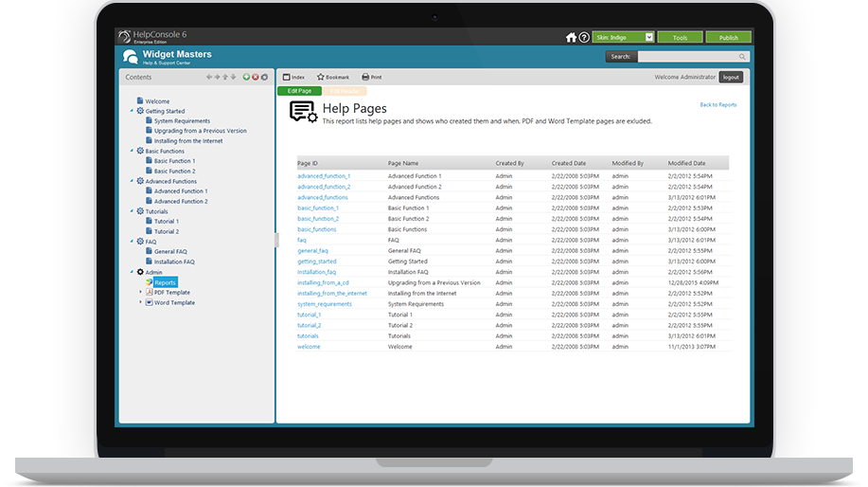The width and height of the screenshot is (868, 487).
Task: Collapse the Basic Functions branch
Action: coord(132,151)
